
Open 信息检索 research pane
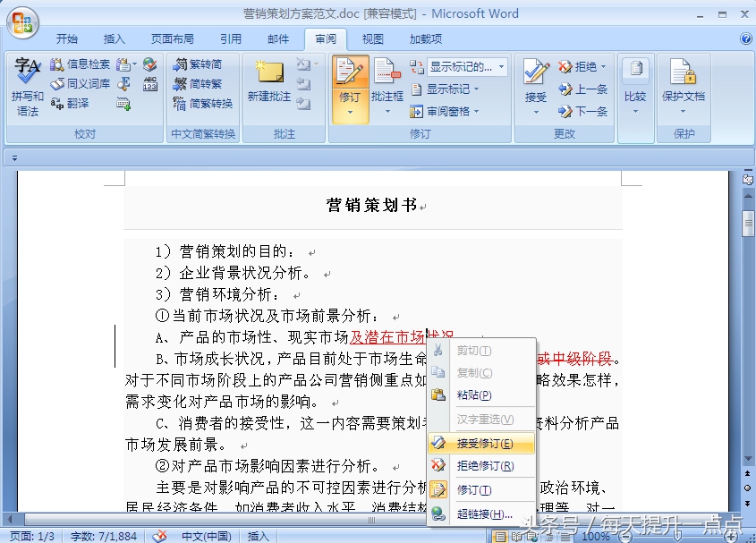[80, 64]
